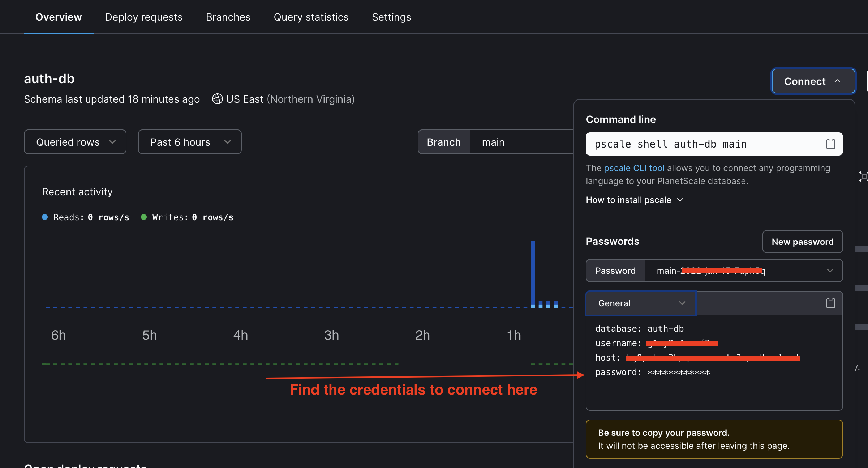Toggle the Reads legend indicator
Viewport: 868px width, 468px height.
tap(44, 217)
